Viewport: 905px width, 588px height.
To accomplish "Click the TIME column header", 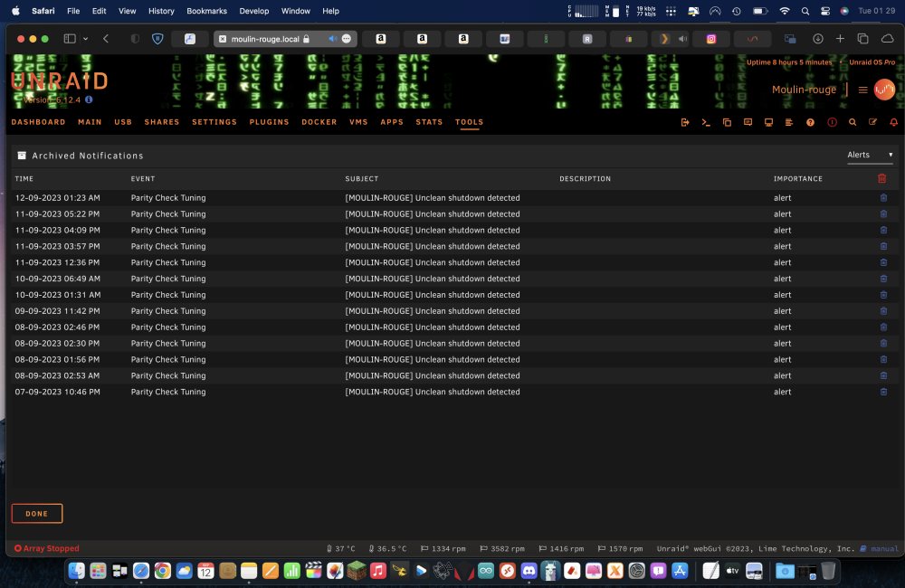I will (24, 179).
